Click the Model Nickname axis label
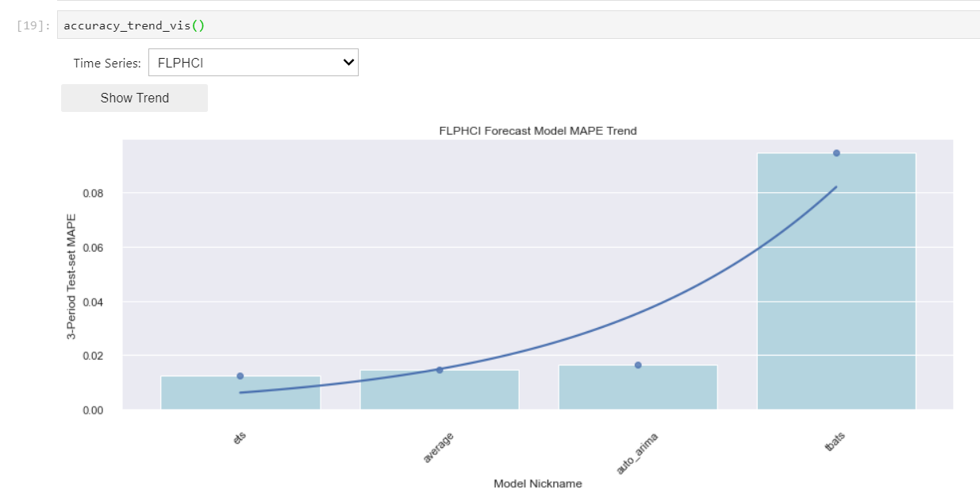 538,484
